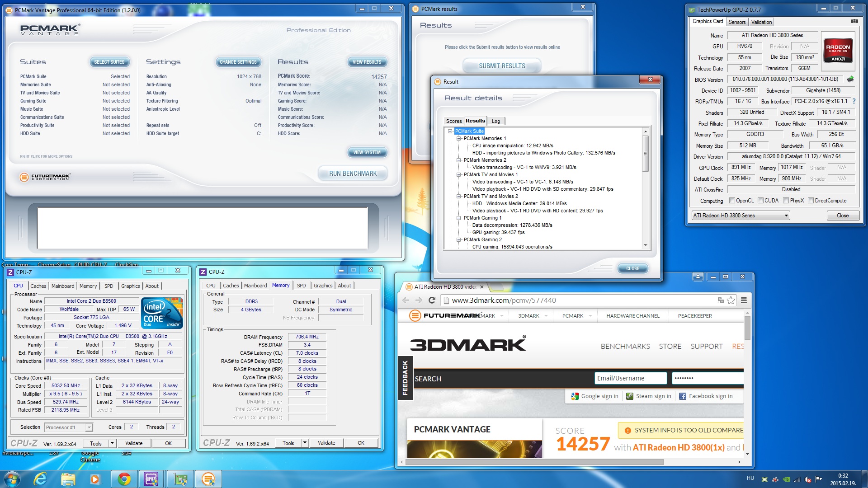
Task: Open the Chrome hamburger menu
Action: click(744, 300)
